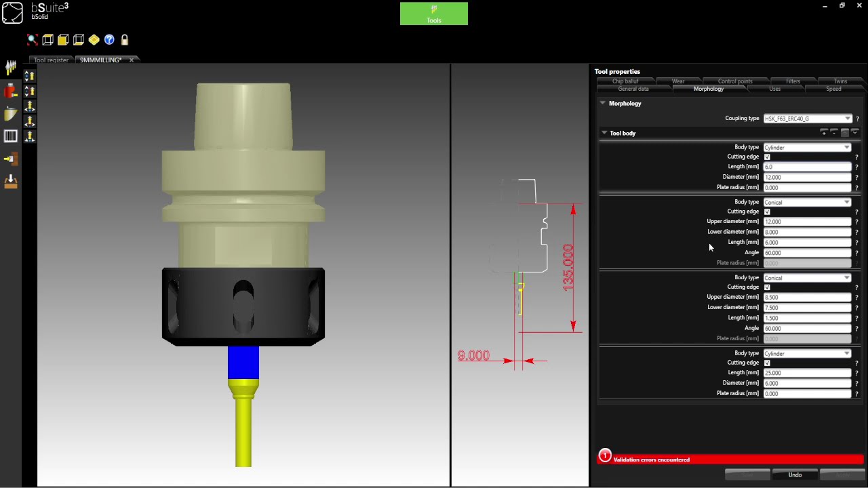Image resolution: width=868 pixels, height=488 pixels.
Task: Click the minus icon in Tool body header
Action: [x=834, y=133]
